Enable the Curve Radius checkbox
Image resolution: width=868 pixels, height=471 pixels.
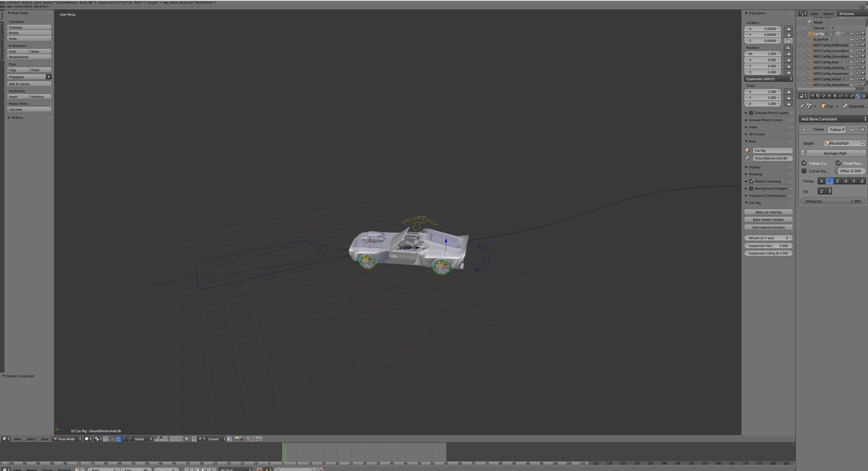(804, 171)
